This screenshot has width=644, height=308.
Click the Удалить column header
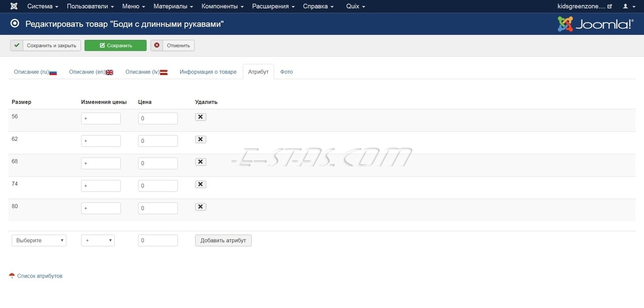pyautogui.click(x=206, y=102)
